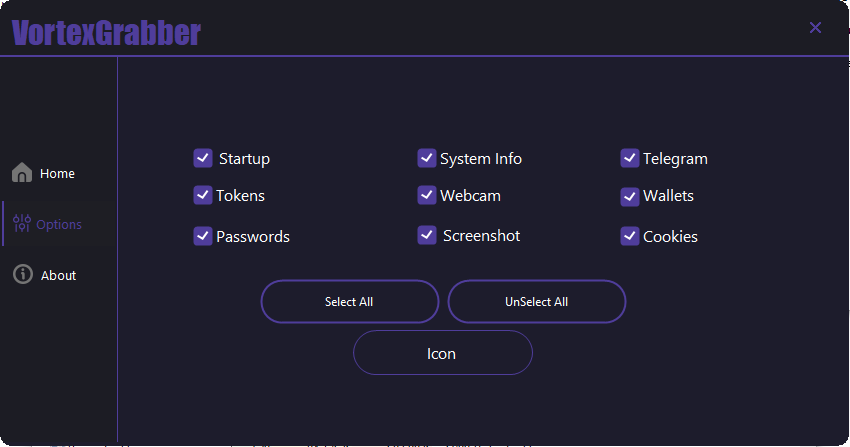Toggle the Startup checkbox
The height and width of the screenshot is (447, 850).
click(x=203, y=158)
